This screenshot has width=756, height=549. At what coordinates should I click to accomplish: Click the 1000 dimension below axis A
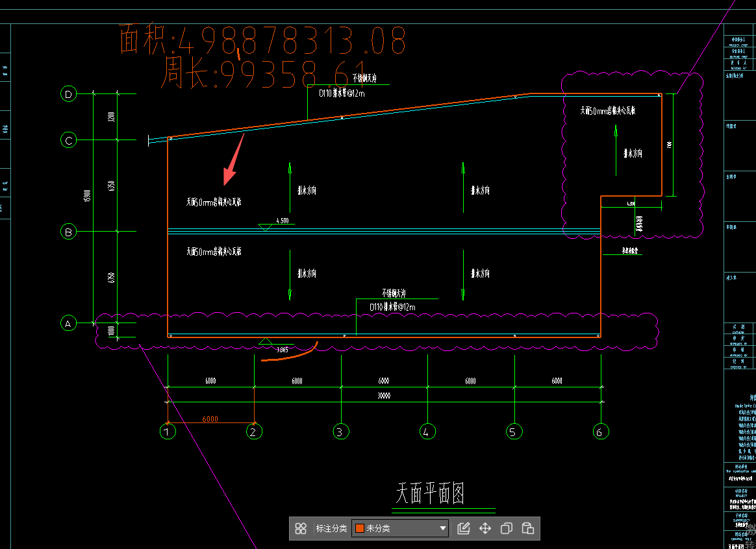pos(111,331)
